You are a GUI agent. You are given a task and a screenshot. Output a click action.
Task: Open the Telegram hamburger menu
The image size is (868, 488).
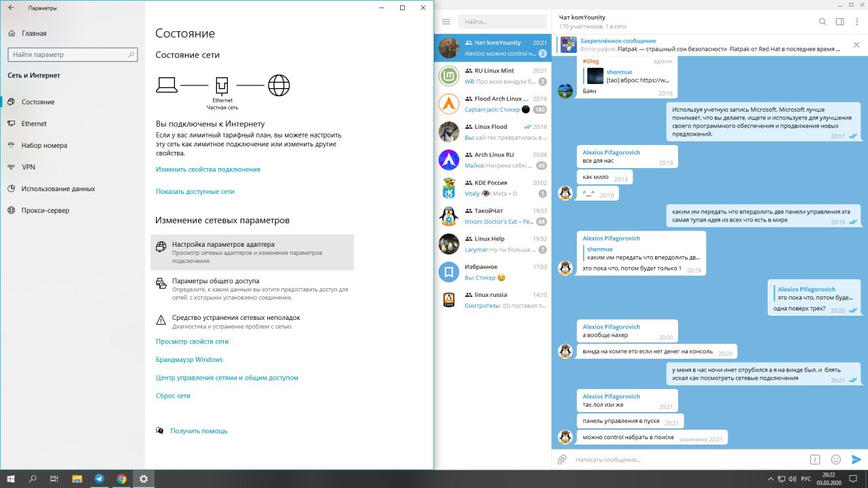[446, 22]
